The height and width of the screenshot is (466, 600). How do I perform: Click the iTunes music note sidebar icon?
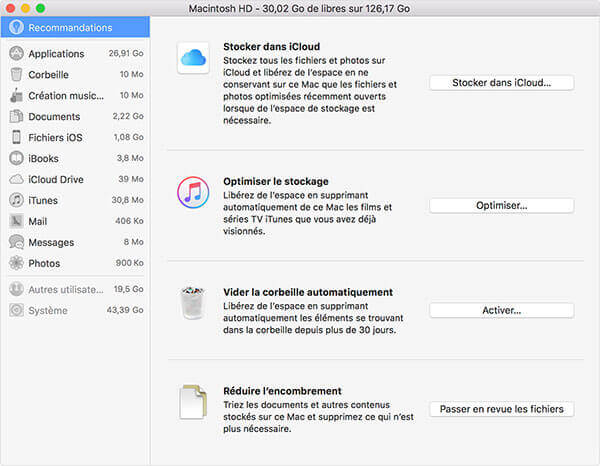click(16, 200)
